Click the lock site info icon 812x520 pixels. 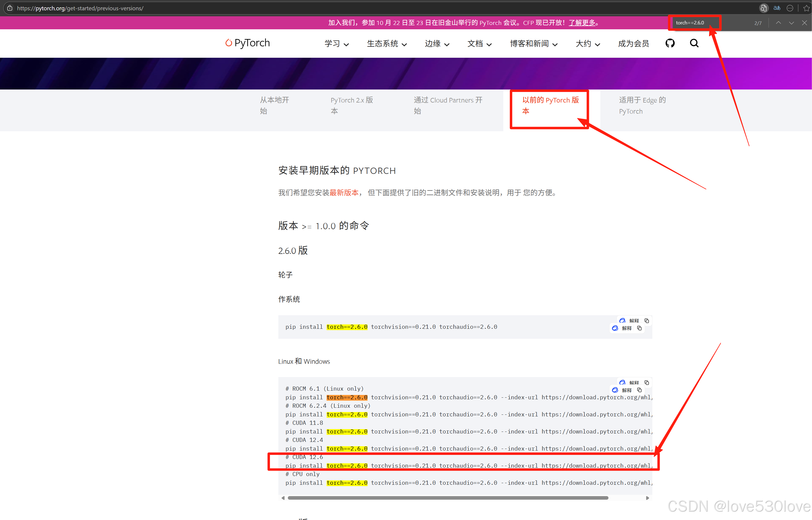click(x=10, y=8)
